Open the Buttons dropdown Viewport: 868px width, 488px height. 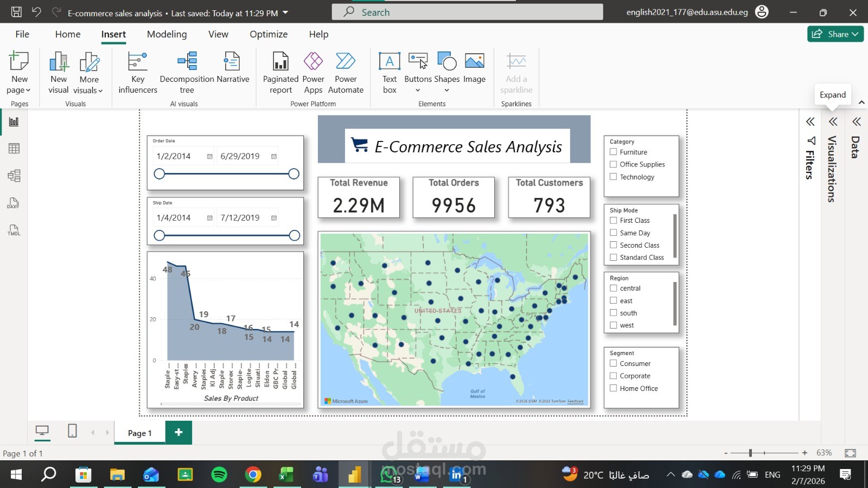[x=418, y=90]
